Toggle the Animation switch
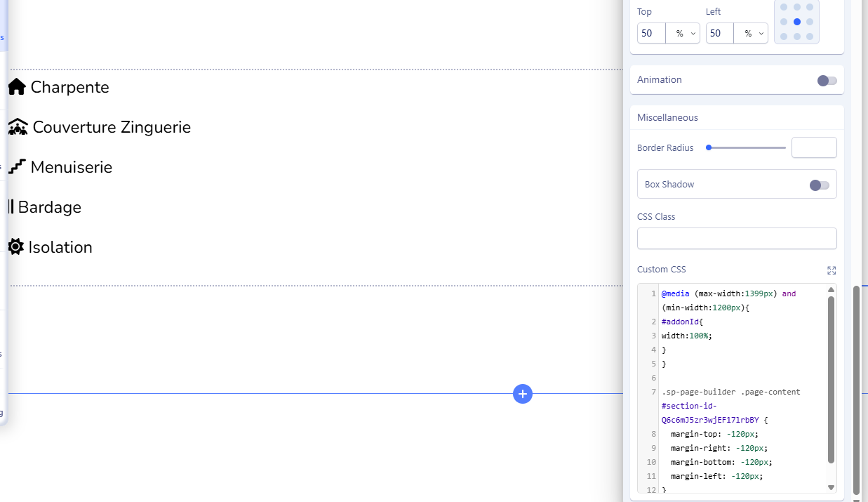This screenshot has width=868, height=502. pyautogui.click(x=827, y=81)
